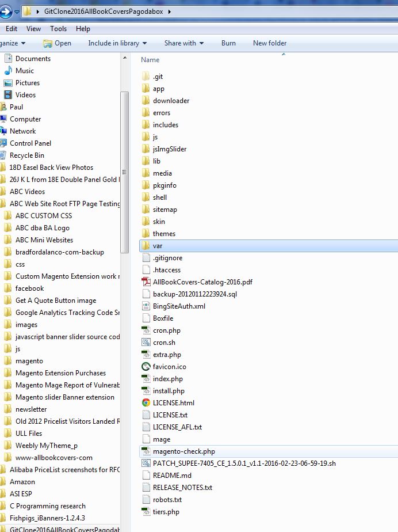Image resolution: width=398 pixels, height=532 pixels.
Task: Click the favicon.ico file icon
Action: (146, 366)
